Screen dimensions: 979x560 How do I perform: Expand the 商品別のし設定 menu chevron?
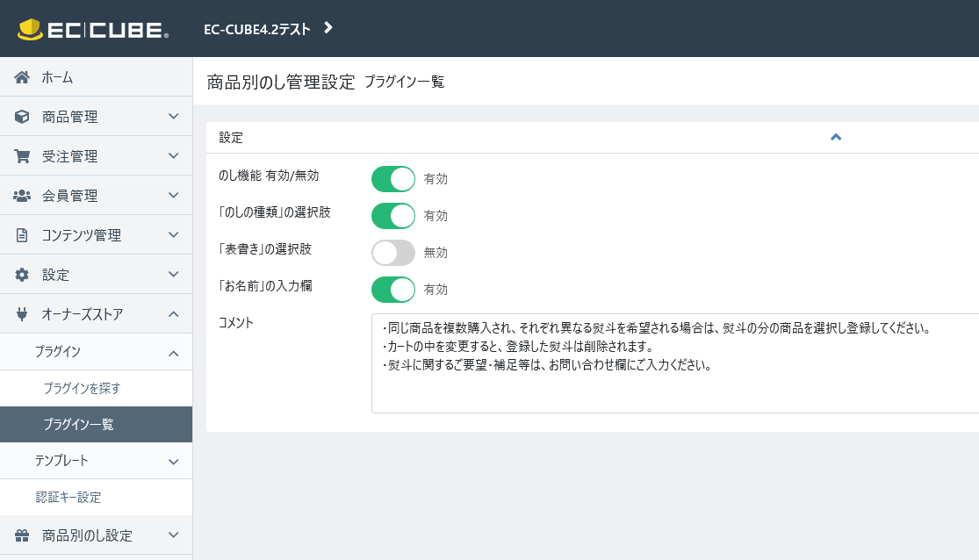pos(174,535)
